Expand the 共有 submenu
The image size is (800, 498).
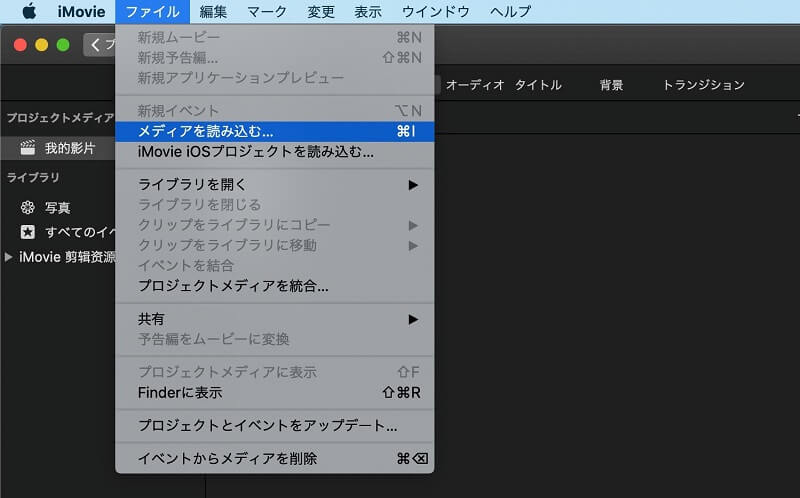[275, 319]
